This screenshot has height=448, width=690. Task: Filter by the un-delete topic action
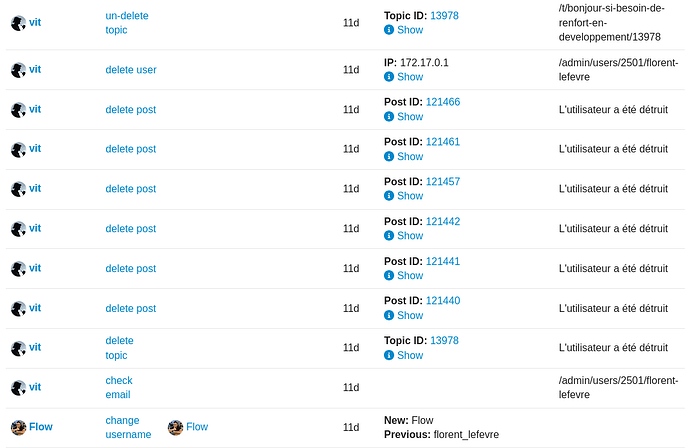click(127, 23)
